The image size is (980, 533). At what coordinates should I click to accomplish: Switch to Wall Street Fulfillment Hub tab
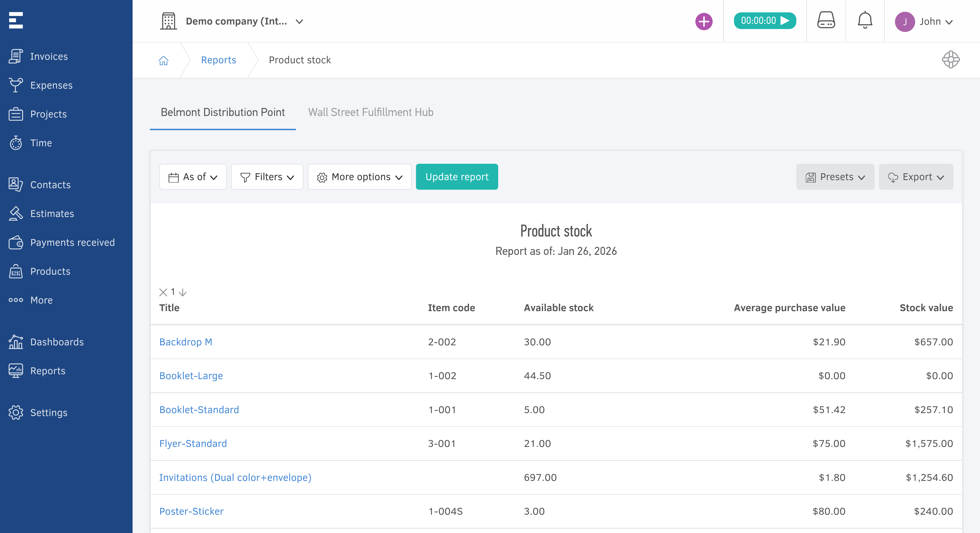pos(371,112)
